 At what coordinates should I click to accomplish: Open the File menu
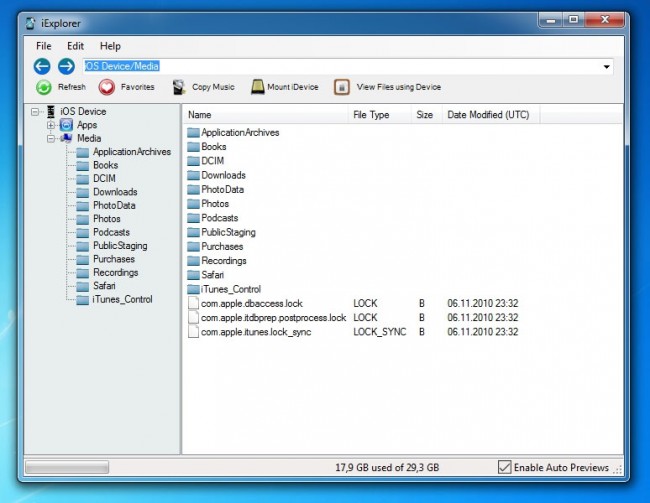click(x=44, y=46)
